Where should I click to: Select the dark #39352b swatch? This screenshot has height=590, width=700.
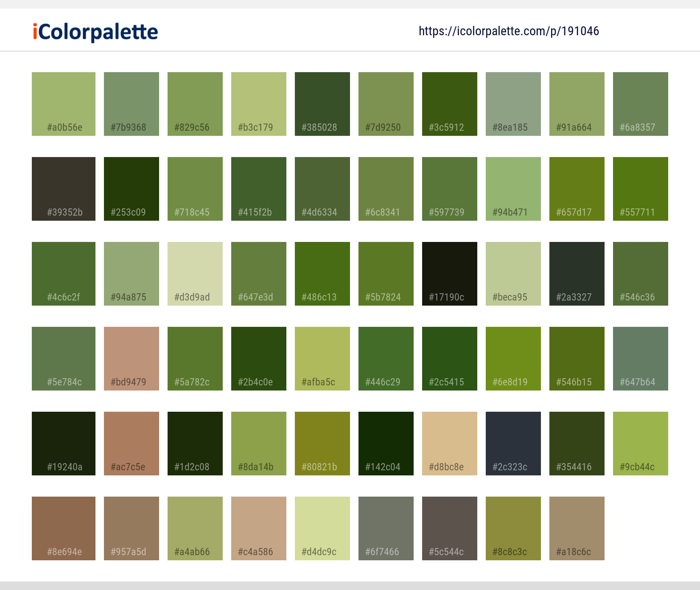click(x=64, y=189)
